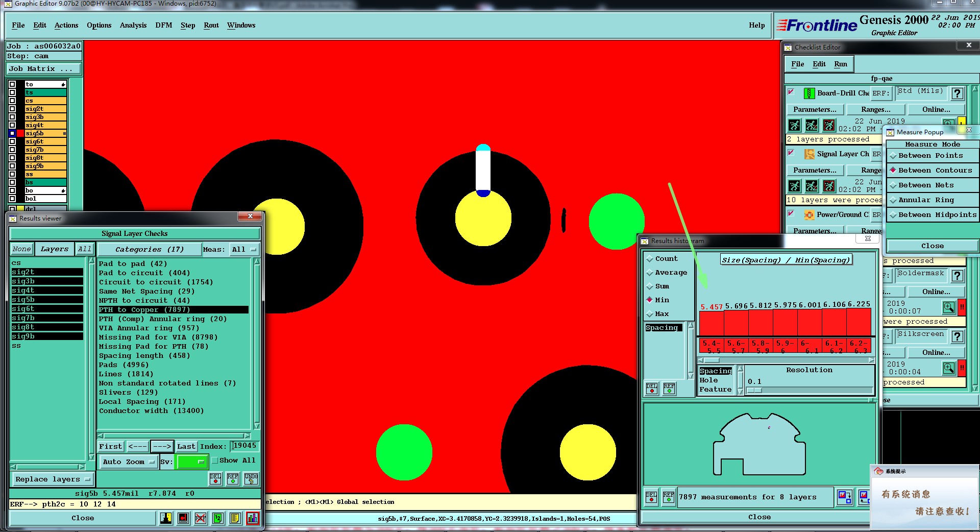This screenshot has width=980, height=532.
Task: Open Auto Zoom dropdown
Action: [x=128, y=462]
